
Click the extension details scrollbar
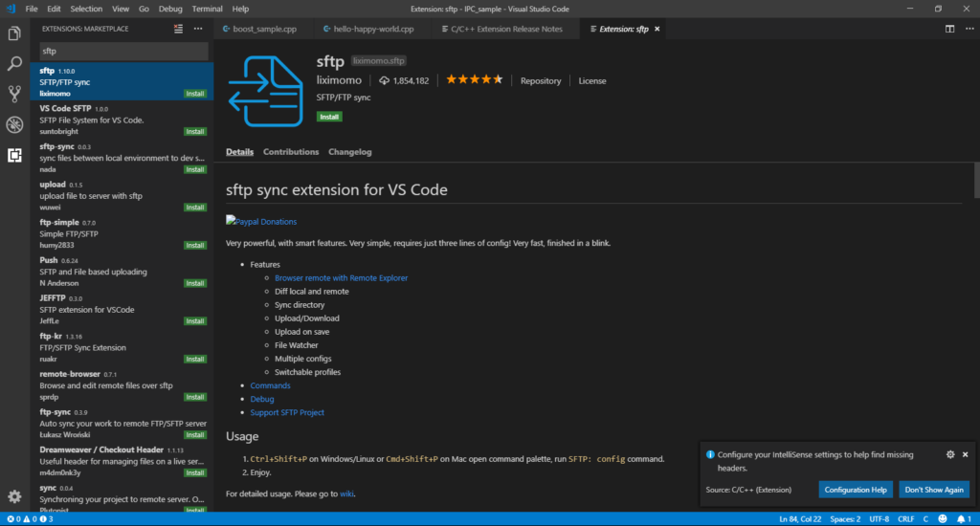[x=976, y=181]
